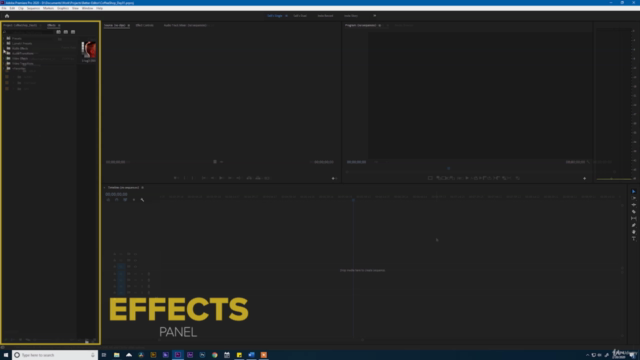Click Windows taskbar search box
The height and width of the screenshot is (360, 640).
coord(55,355)
